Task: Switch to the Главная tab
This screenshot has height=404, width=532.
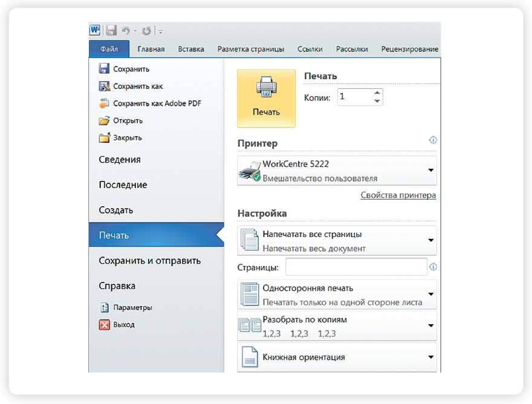Action: 151,49
